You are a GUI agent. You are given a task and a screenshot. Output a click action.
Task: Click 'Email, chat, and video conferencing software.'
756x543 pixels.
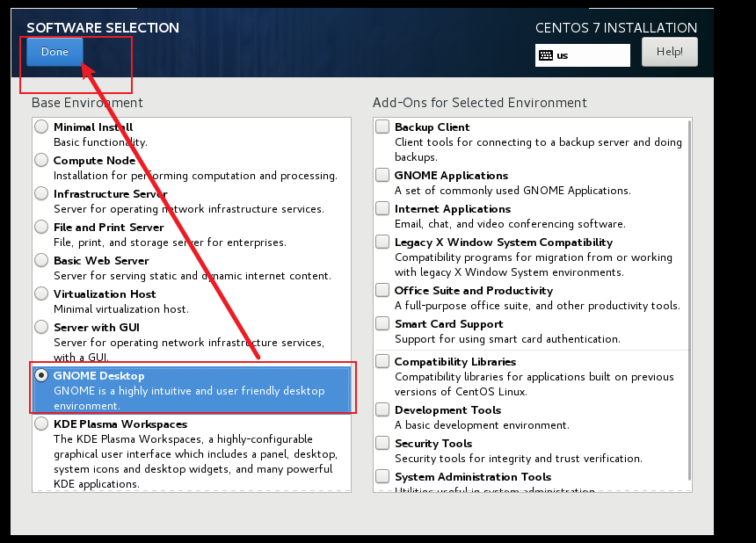click(x=510, y=224)
